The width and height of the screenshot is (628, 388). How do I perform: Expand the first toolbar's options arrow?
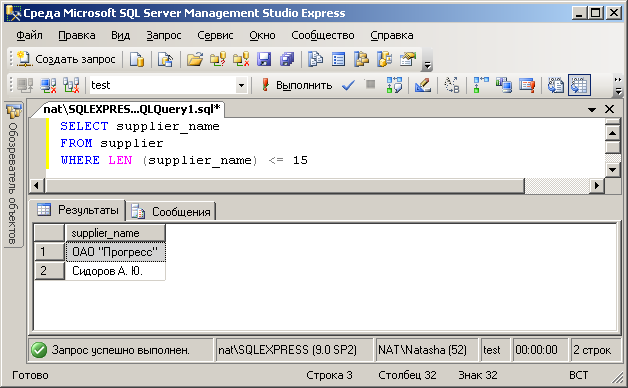(427, 64)
